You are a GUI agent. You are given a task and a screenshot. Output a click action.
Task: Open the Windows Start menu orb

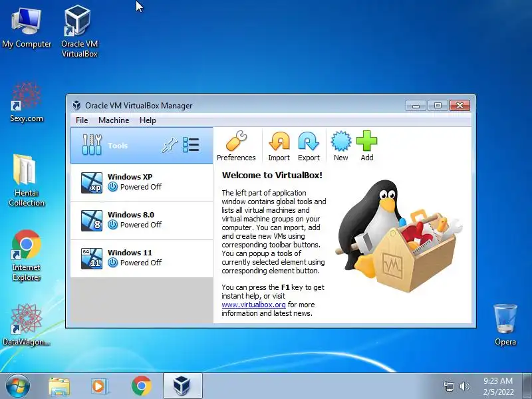18,386
